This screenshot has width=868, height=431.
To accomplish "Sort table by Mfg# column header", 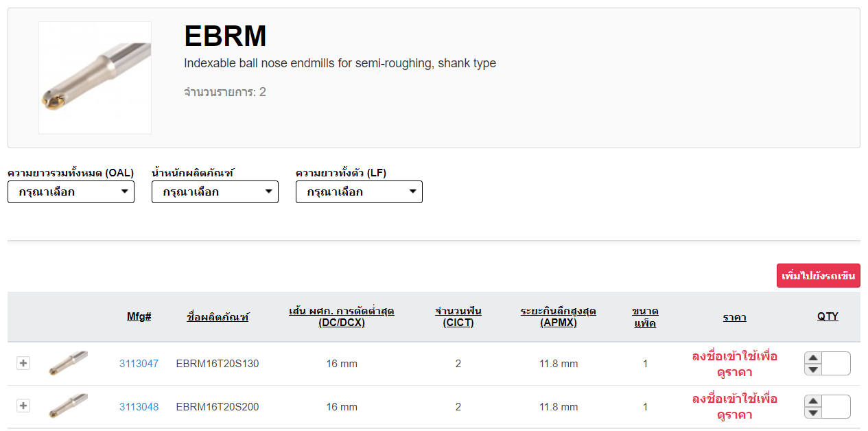I will click(139, 316).
